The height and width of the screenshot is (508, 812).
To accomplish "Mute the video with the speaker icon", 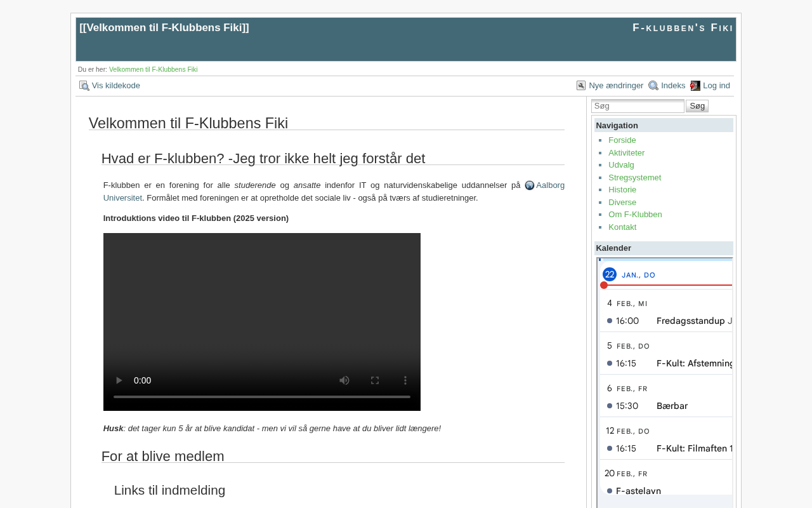I will tap(344, 380).
